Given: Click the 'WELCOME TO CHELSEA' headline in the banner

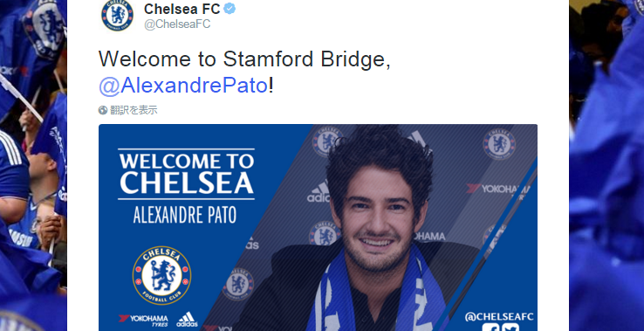Looking at the screenshot, I should coord(187,175).
